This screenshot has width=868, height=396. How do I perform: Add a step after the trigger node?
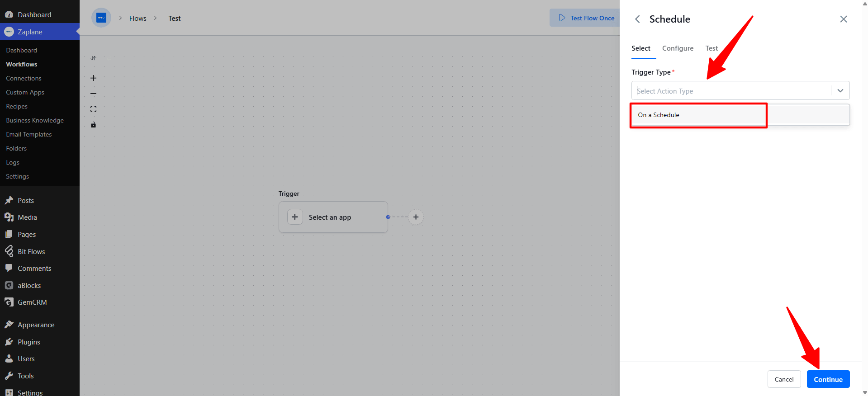click(416, 217)
